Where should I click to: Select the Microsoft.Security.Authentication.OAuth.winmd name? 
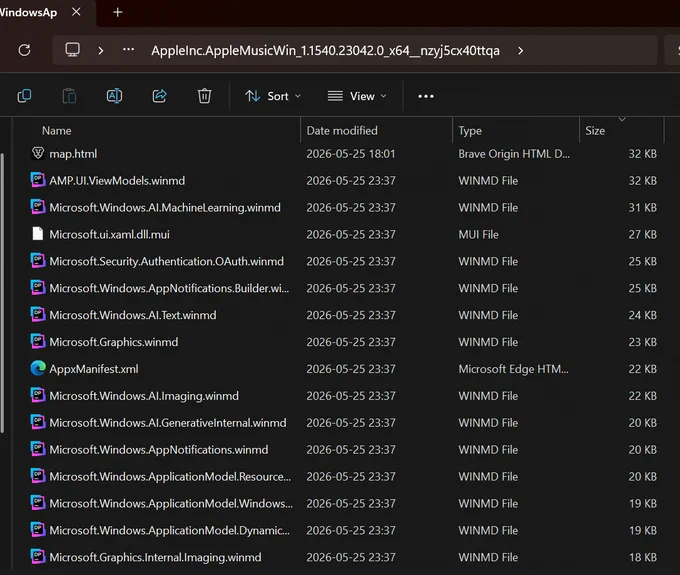167,261
